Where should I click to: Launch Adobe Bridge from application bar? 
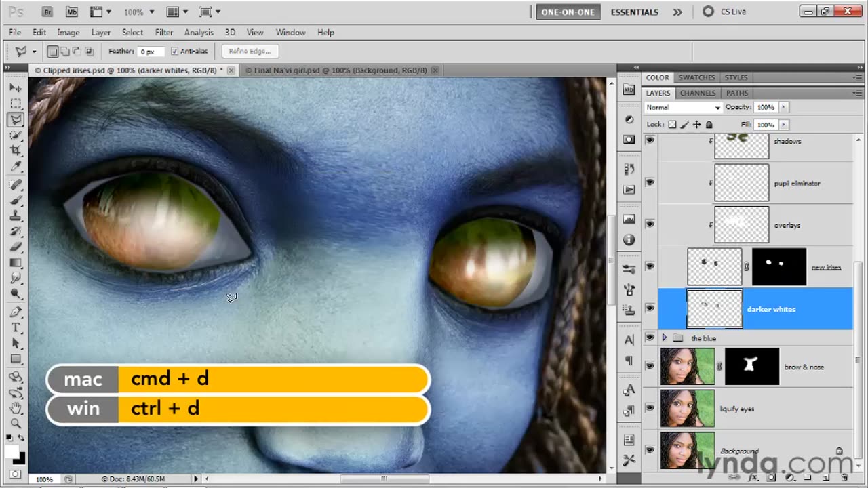pos(47,12)
